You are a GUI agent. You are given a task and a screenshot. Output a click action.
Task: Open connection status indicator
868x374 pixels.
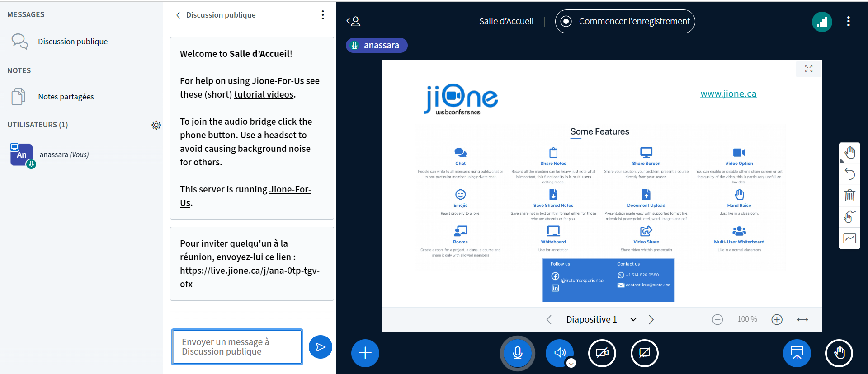822,22
